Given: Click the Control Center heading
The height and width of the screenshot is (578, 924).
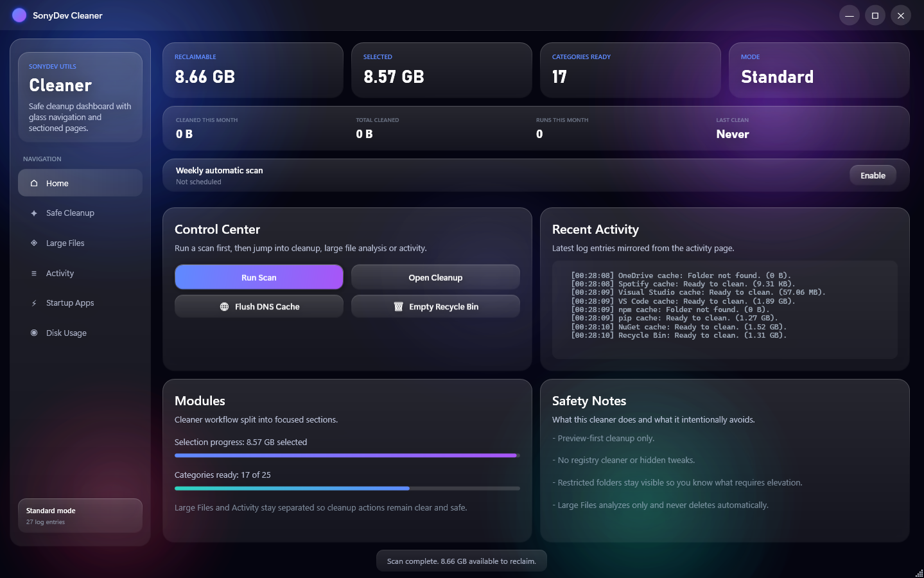Looking at the screenshot, I should 217,229.
